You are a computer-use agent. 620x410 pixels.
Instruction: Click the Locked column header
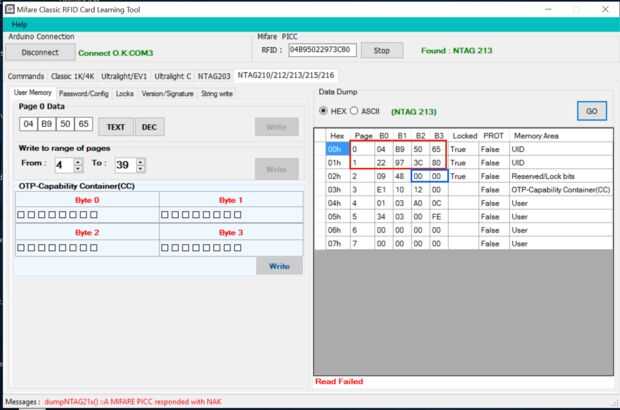click(463, 136)
